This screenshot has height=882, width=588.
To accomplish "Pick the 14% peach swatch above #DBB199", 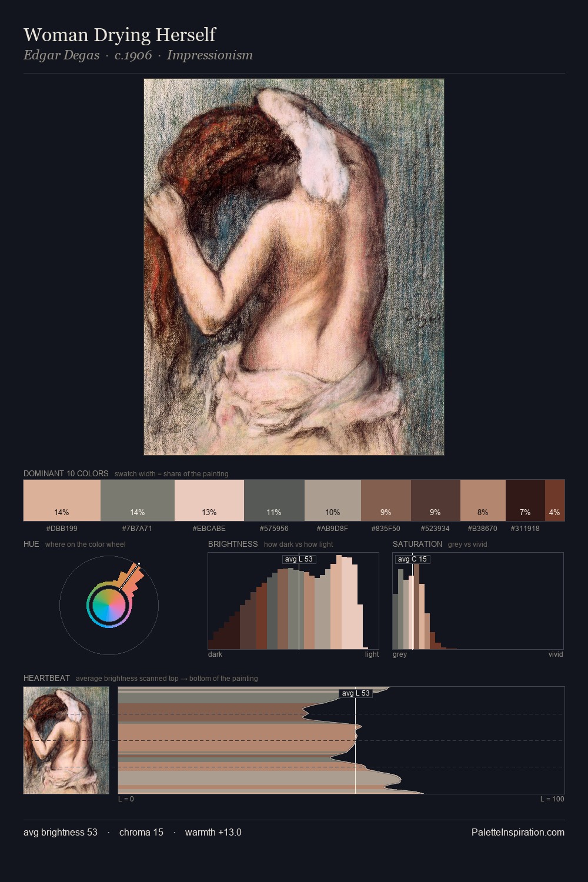I will (62, 500).
